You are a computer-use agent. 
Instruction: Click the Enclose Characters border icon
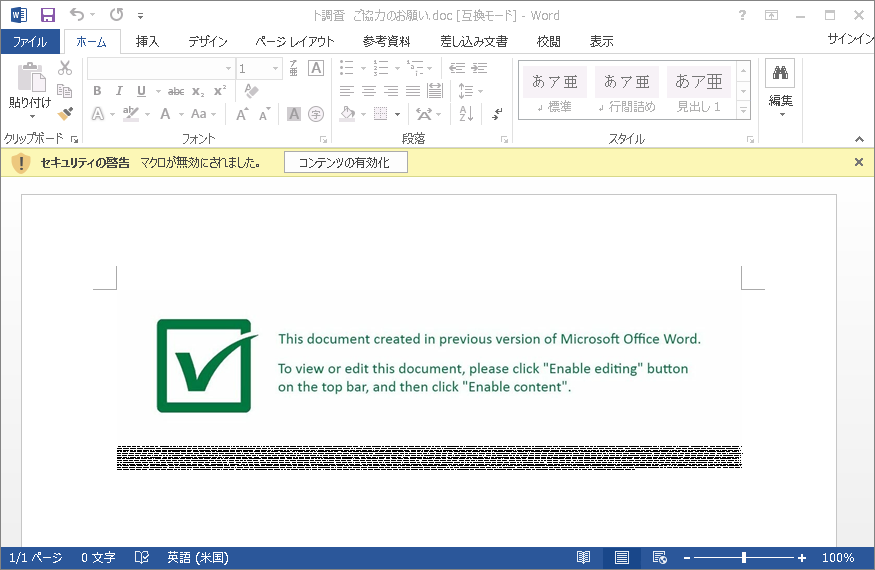[x=316, y=68]
